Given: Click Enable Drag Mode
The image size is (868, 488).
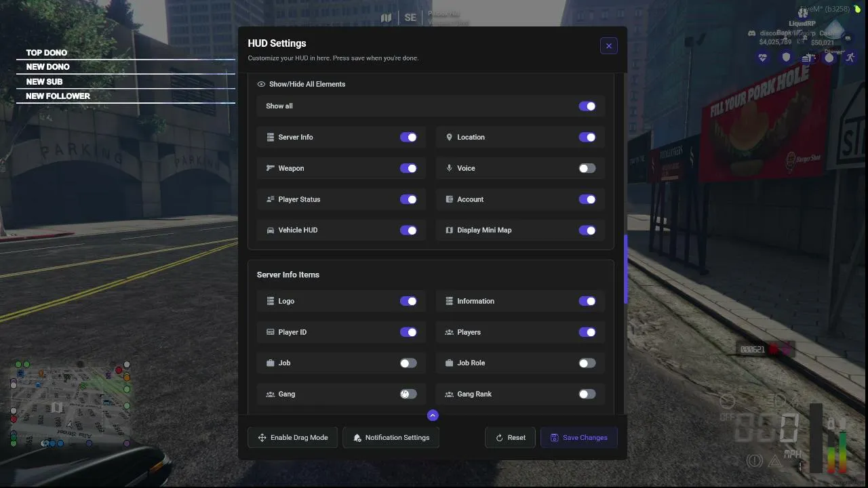Looking at the screenshot, I should coord(292,438).
